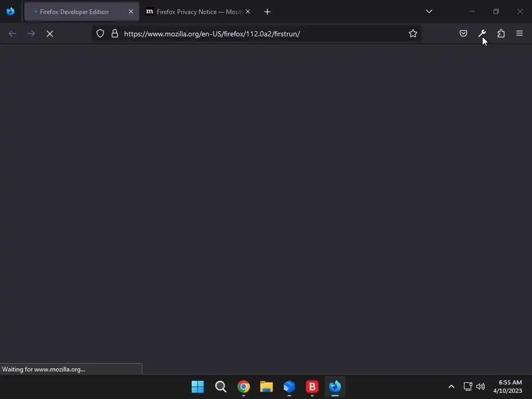Viewport: 532px width, 399px height.
Task: Expand the list all tabs dropdown
Action: tap(429, 11)
